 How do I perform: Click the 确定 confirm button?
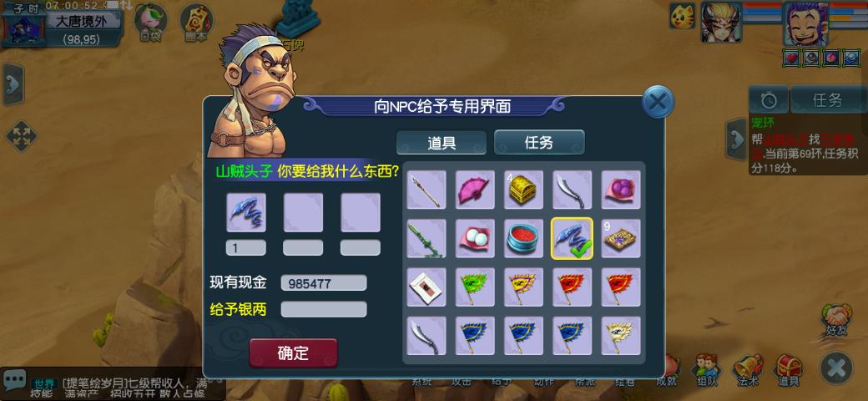click(x=293, y=353)
